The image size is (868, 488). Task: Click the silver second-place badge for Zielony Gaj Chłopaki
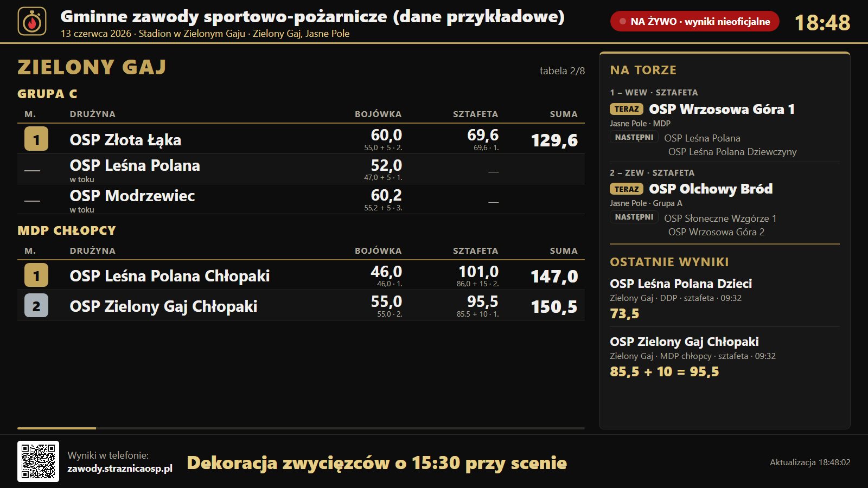click(x=36, y=306)
